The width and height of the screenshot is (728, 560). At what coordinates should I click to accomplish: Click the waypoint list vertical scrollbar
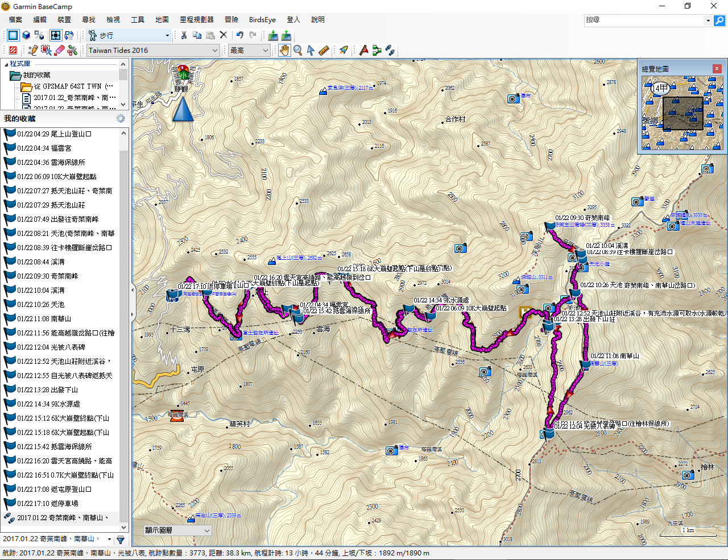pos(124,330)
